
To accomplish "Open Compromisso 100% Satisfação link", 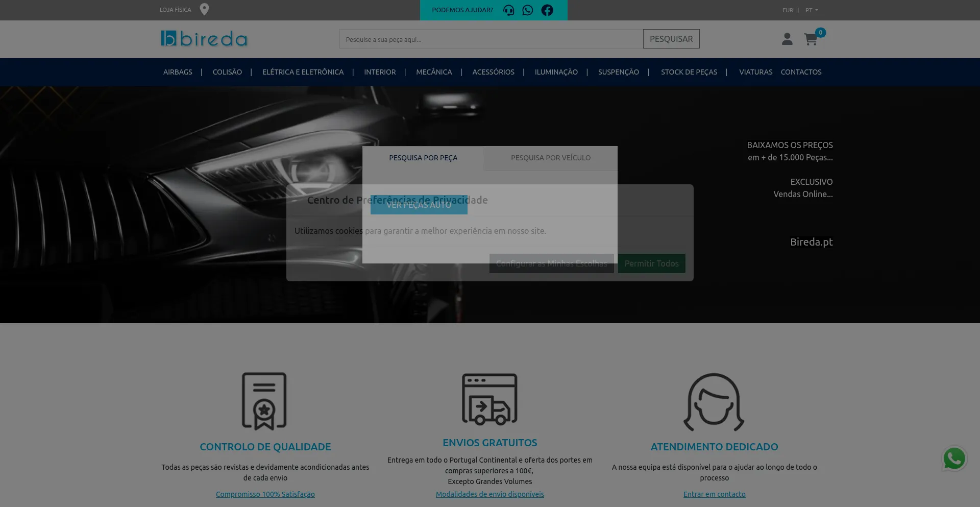I will [265, 494].
